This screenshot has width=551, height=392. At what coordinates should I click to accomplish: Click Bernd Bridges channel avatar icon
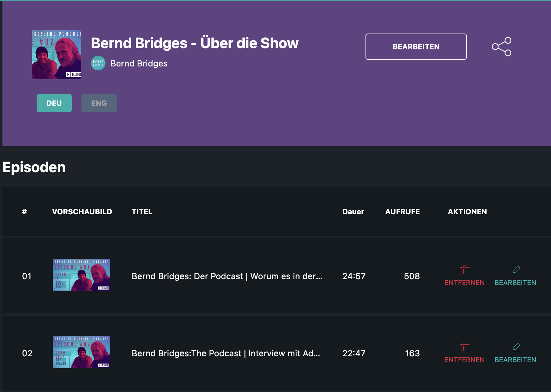tap(98, 63)
